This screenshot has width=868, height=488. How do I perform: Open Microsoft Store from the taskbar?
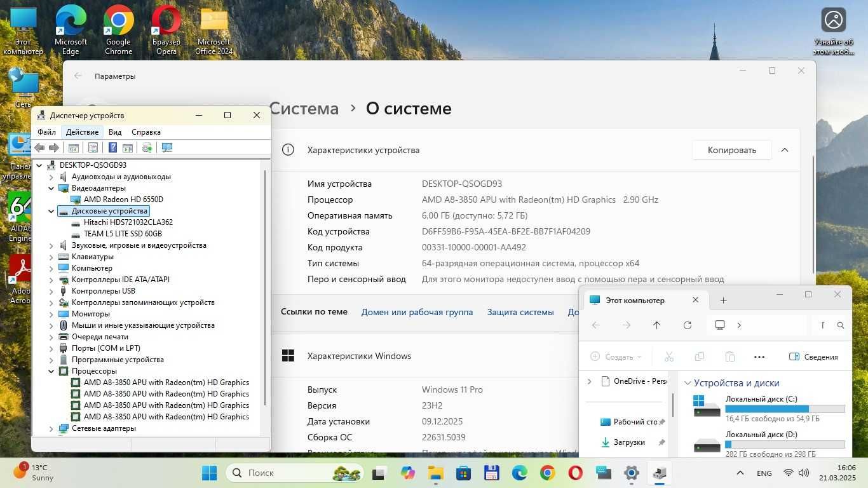pyautogui.click(x=463, y=473)
